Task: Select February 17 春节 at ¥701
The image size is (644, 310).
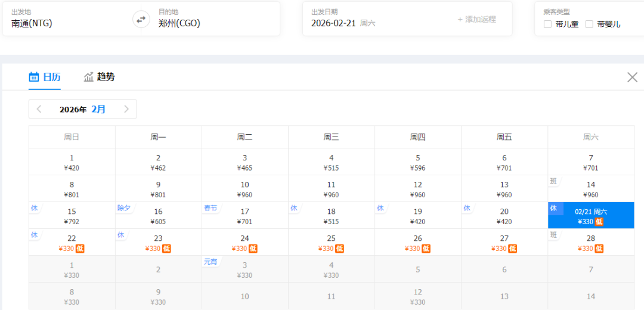Action: (244, 216)
